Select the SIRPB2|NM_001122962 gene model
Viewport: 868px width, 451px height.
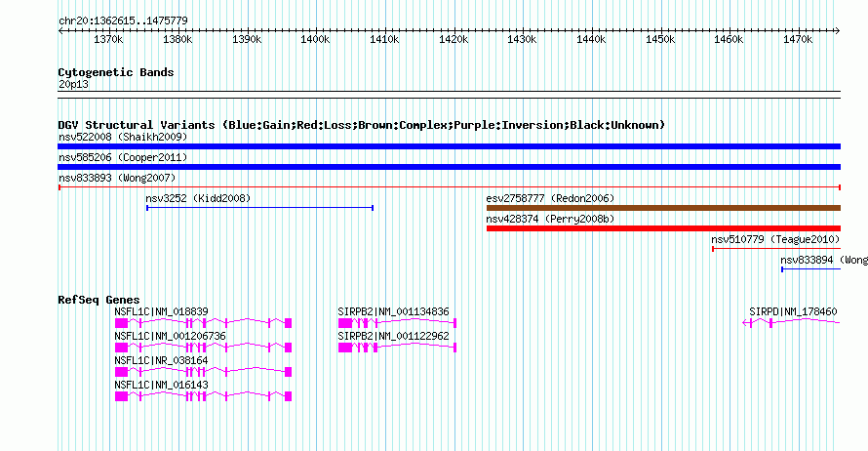(397, 348)
